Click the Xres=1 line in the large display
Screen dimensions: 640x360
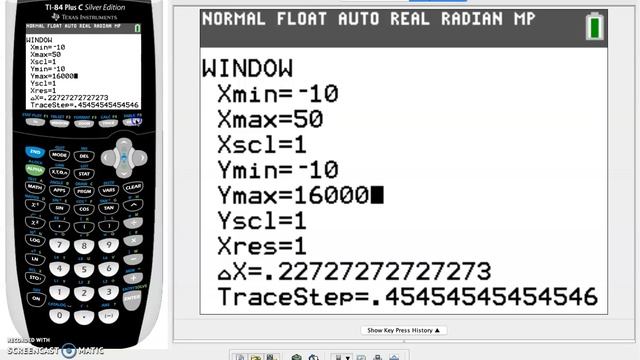click(x=262, y=246)
